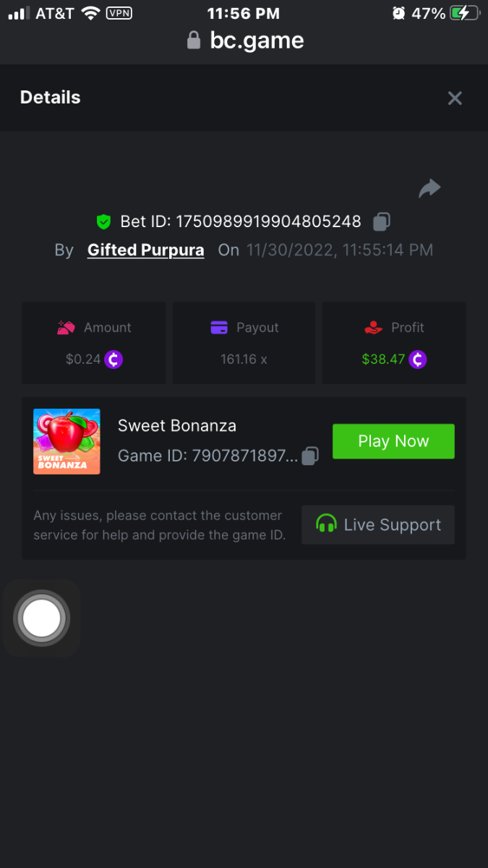Open Gifted Purpura's profile
Screen dimensions: 488x868
[x=145, y=250]
